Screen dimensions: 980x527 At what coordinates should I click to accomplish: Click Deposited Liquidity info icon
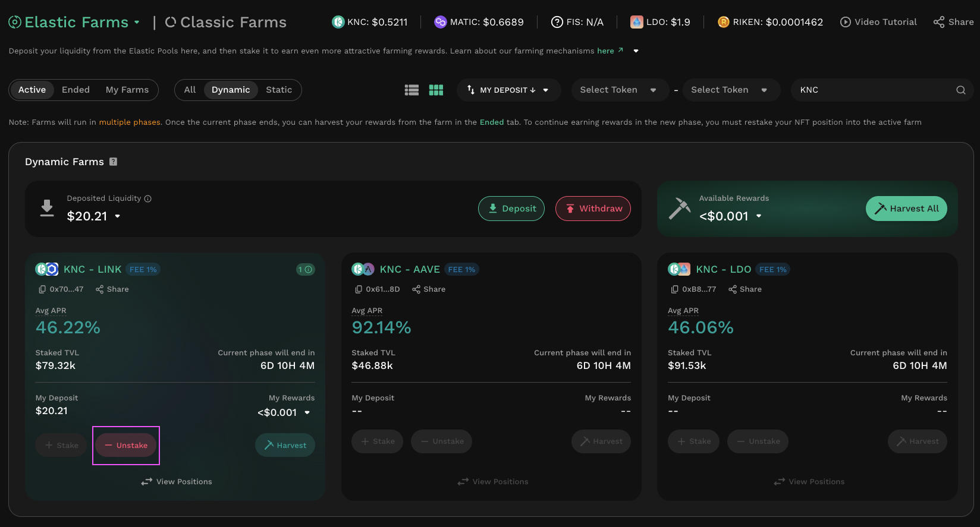pos(148,199)
